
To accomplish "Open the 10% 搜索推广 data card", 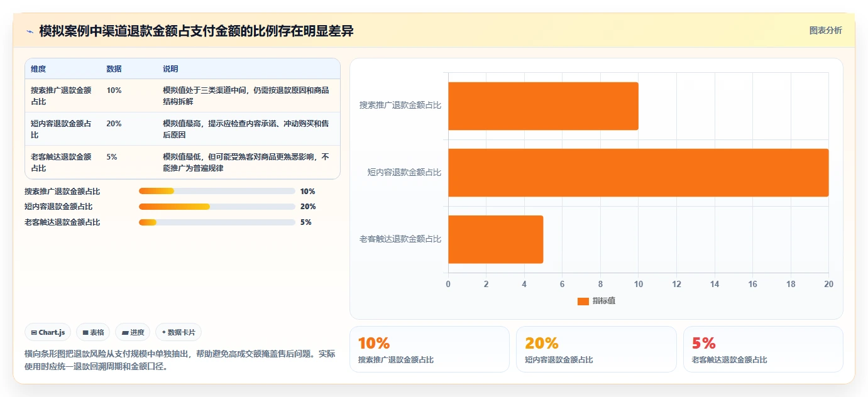I will click(429, 349).
